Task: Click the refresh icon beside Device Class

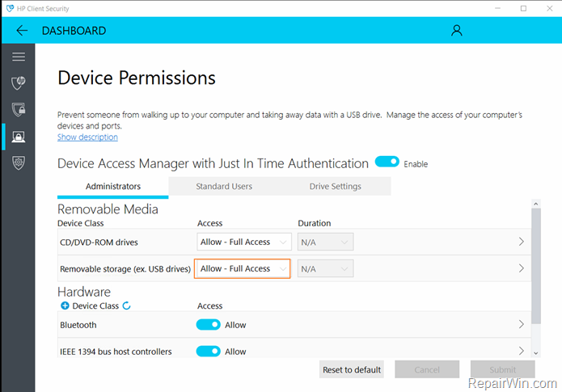Action: coord(126,306)
